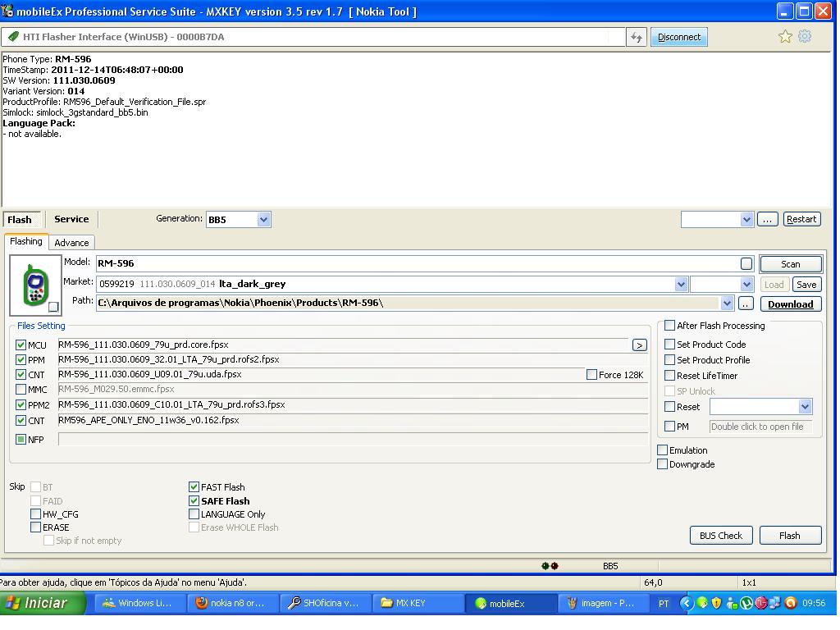The height and width of the screenshot is (630, 840).
Task: Click the BUS Check button
Action: click(721, 536)
